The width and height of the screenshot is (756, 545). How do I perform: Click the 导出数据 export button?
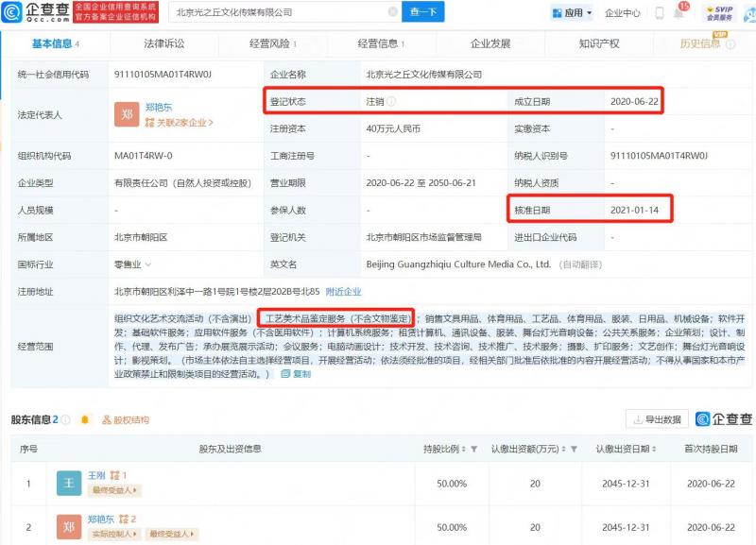click(x=657, y=419)
